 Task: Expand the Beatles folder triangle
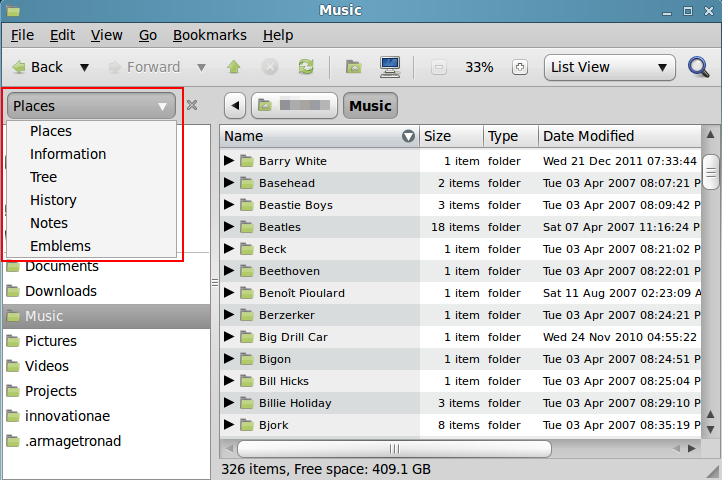click(x=229, y=227)
